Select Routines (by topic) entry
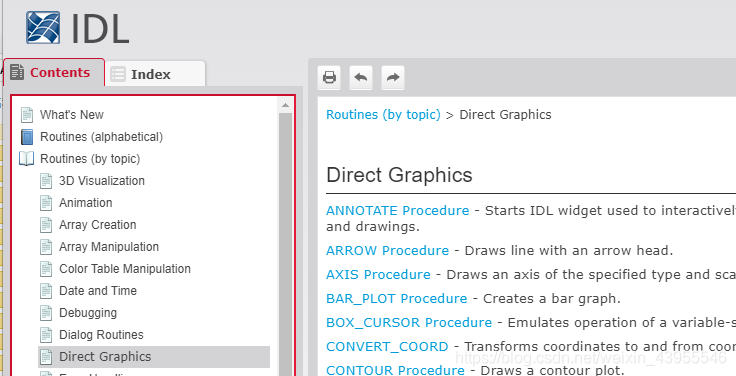 [90, 159]
